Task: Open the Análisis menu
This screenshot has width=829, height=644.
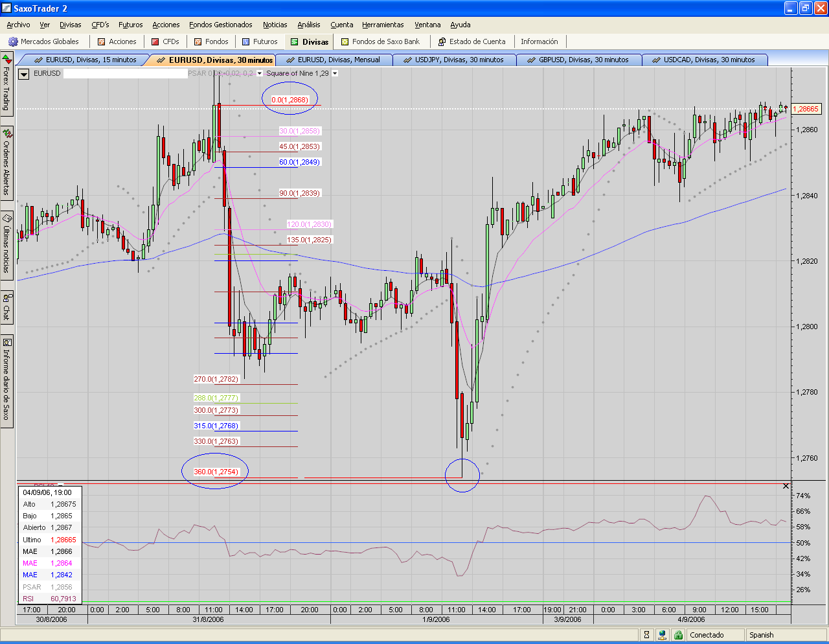Action: point(309,25)
